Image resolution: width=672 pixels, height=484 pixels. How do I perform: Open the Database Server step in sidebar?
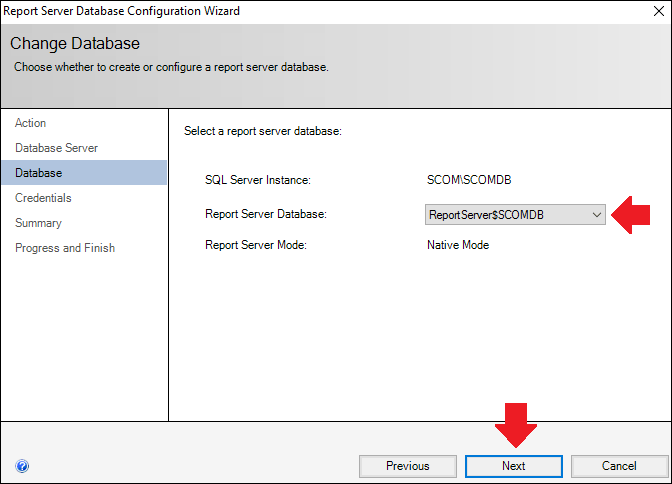point(57,148)
